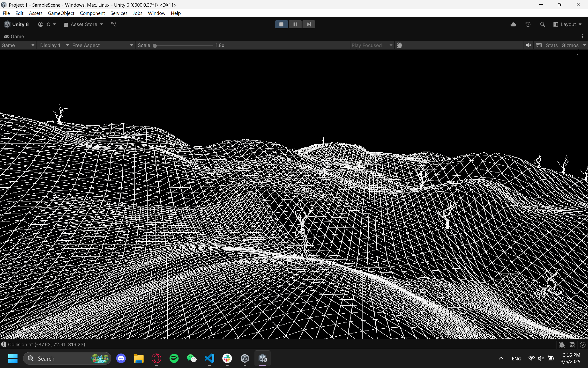Toggle Mute Audio in Game view
588x368 pixels.
[x=528, y=45]
